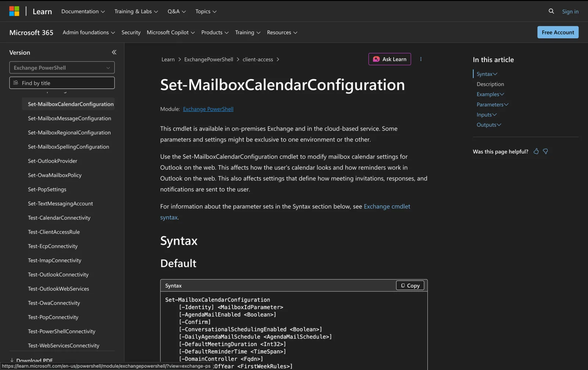
Task: Open Test-WebServicesConnectivity in sidebar
Action: point(64,346)
